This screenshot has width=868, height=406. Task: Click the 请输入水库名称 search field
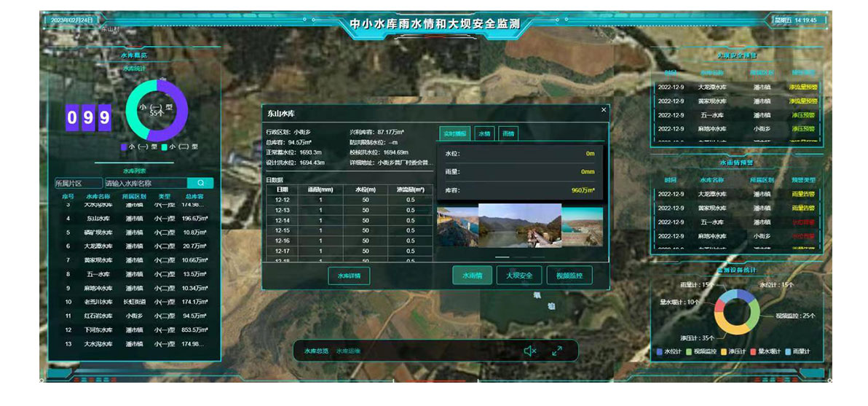pyautogui.click(x=145, y=184)
